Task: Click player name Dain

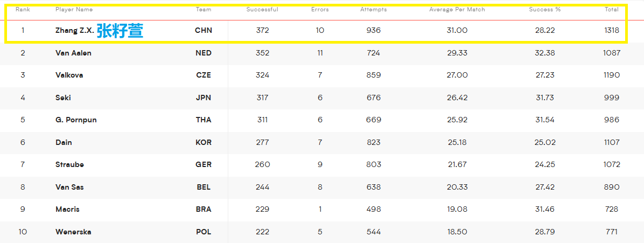Action: pyautogui.click(x=64, y=143)
